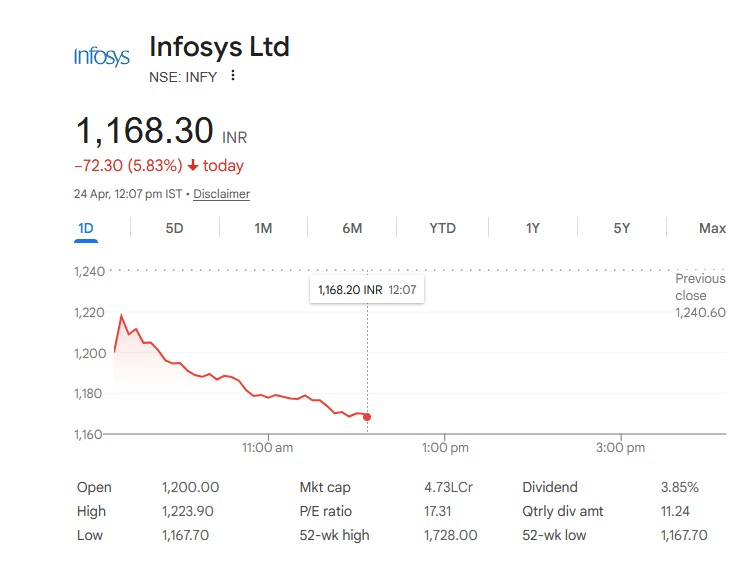
Task: Click the 52-wk high label
Action: (x=334, y=535)
